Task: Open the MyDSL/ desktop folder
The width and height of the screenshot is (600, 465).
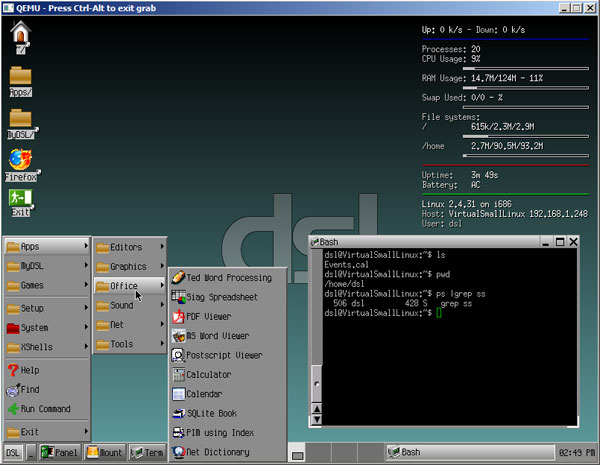Action: pos(21,124)
